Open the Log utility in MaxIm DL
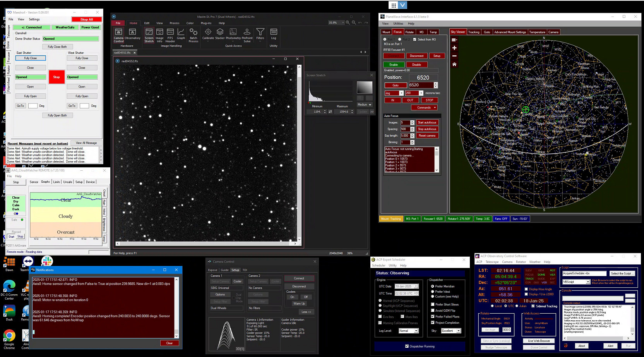Screen dimensions: 644x357 tap(274, 34)
